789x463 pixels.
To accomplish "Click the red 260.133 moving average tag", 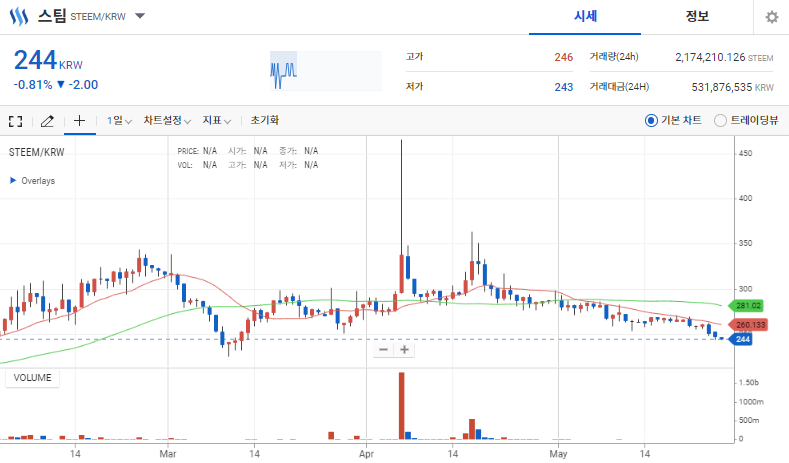I will pos(748,325).
